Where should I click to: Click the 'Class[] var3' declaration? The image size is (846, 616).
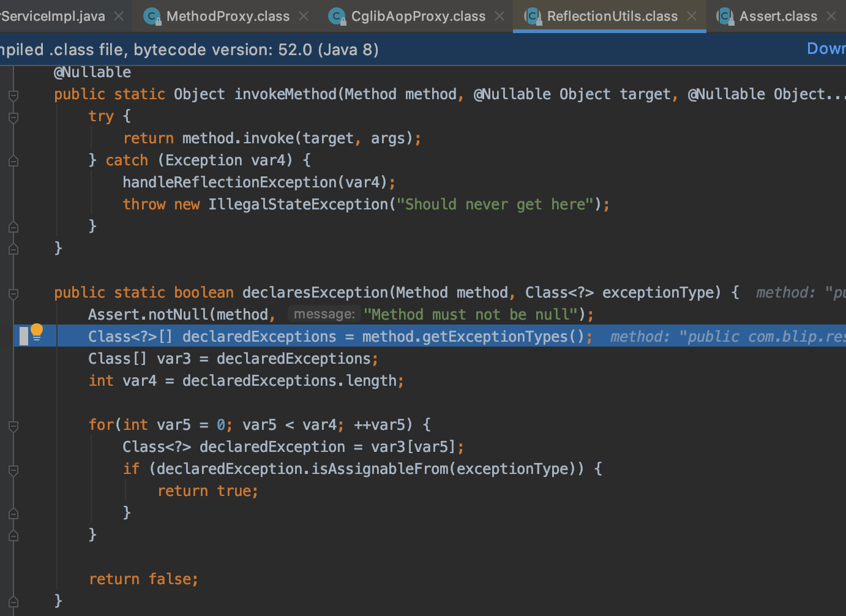click(140, 359)
